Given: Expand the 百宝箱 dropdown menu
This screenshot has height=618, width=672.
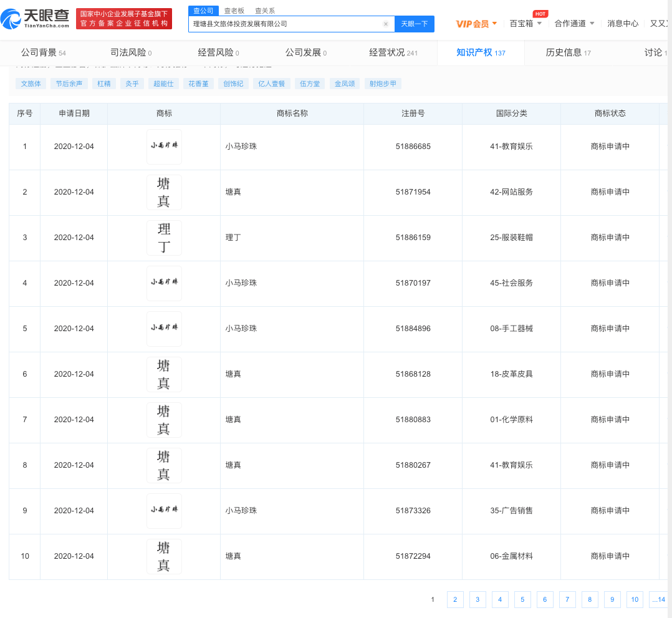Looking at the screenshot, I should 526,24.
